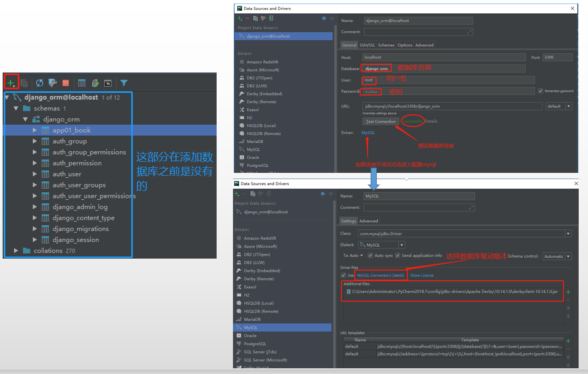Screen dimensions: 588x374
Task: Click the Show License link
Action: tap(422, 275)
